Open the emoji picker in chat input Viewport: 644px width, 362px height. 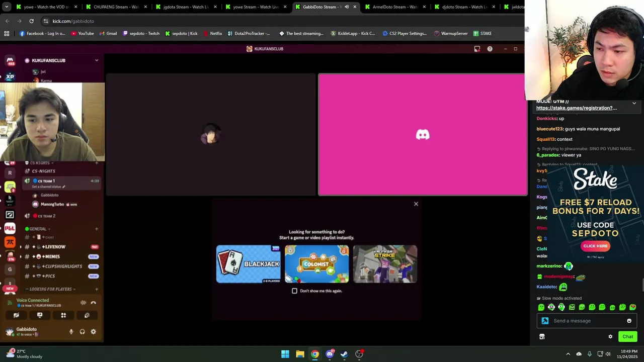tap(629, 321)
